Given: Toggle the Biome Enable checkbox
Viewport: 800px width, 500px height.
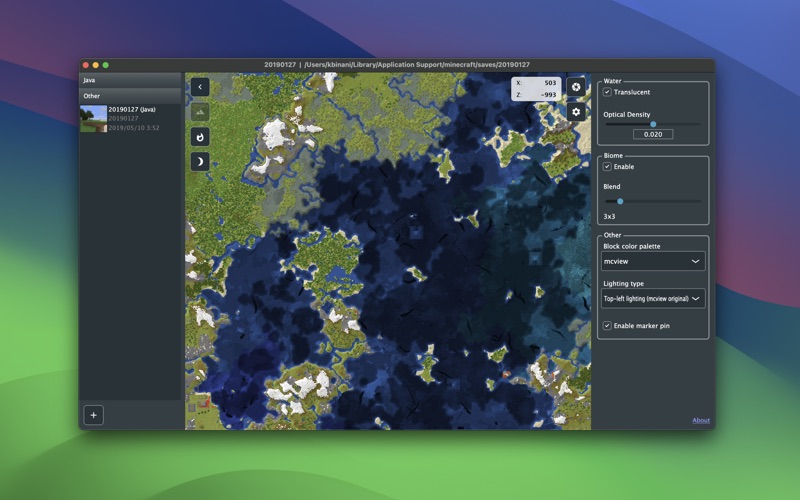Looking at the screenshot, I should click(x=607, y=167).
